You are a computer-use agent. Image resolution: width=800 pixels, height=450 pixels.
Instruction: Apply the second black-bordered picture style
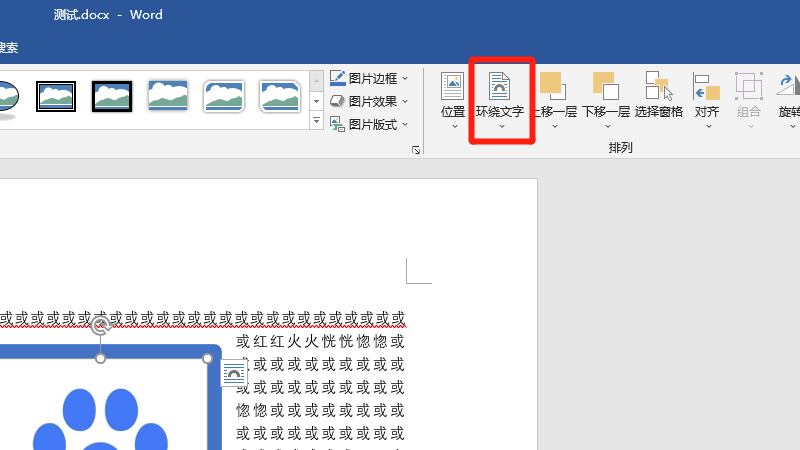tap(112, 96)
